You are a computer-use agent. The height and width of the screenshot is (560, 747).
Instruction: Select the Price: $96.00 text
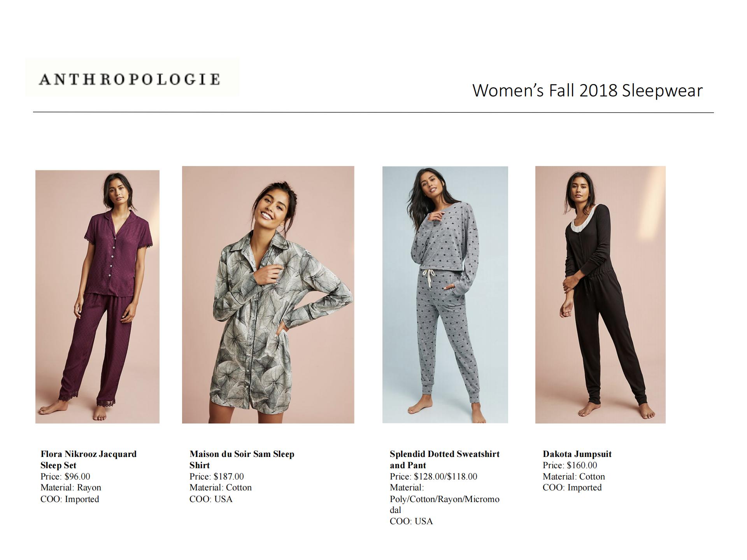pos(65,476)
